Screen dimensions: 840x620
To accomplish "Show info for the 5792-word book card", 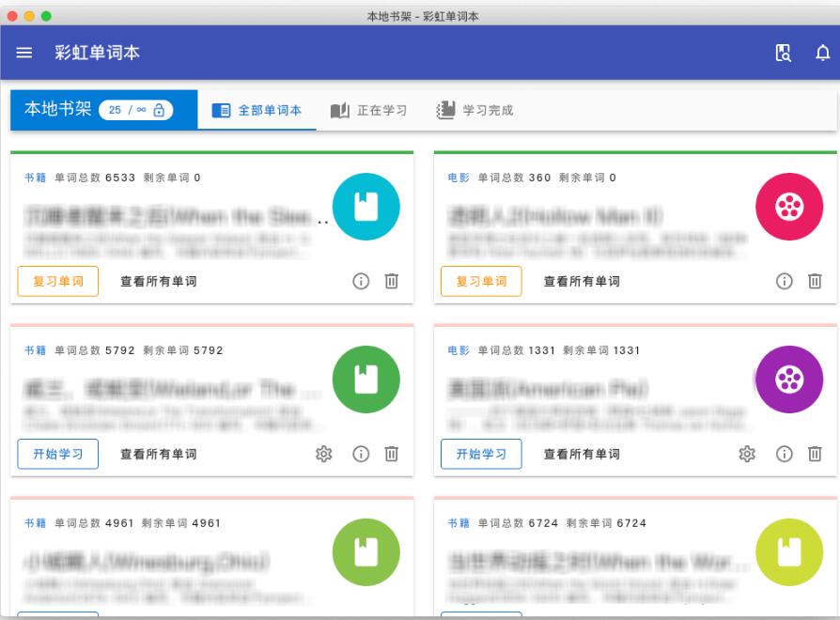I will click(361, 454).
